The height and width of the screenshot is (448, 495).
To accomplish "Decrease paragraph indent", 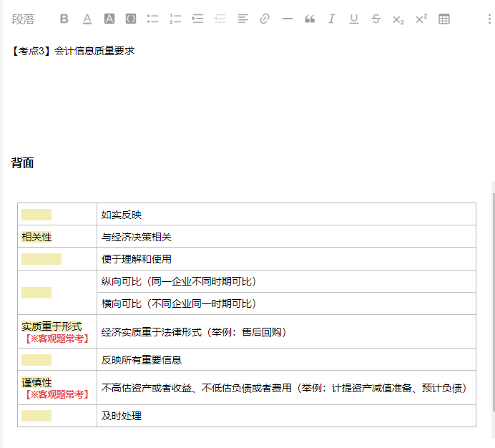I will (x=220, y=19).
